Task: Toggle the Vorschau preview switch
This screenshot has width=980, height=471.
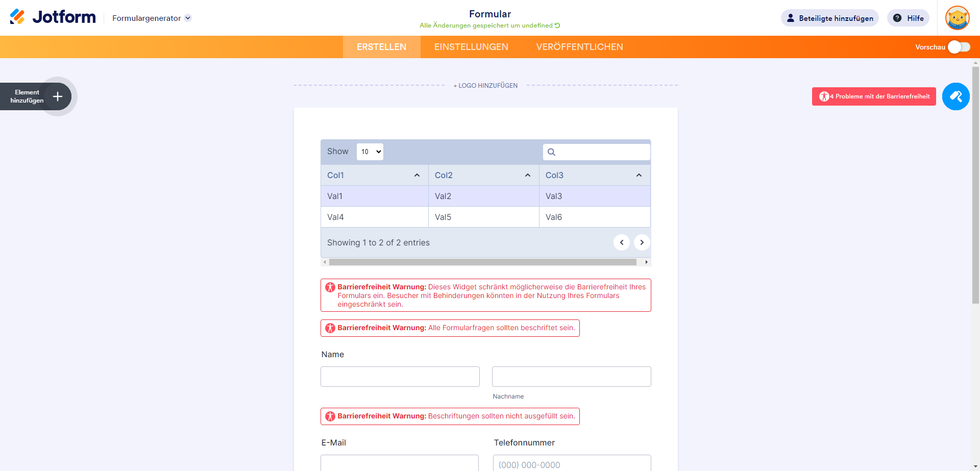Action: coord(959,47)
